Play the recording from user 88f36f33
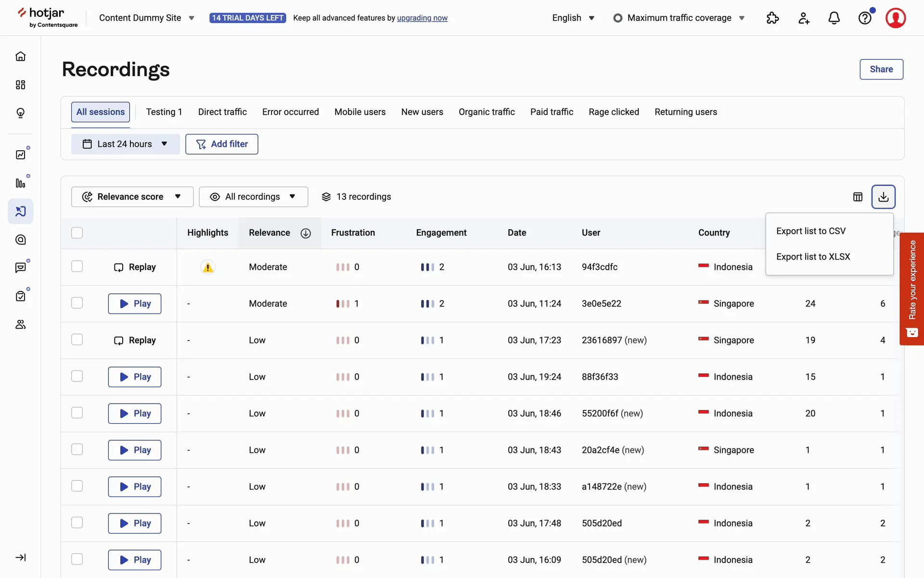 134,377
